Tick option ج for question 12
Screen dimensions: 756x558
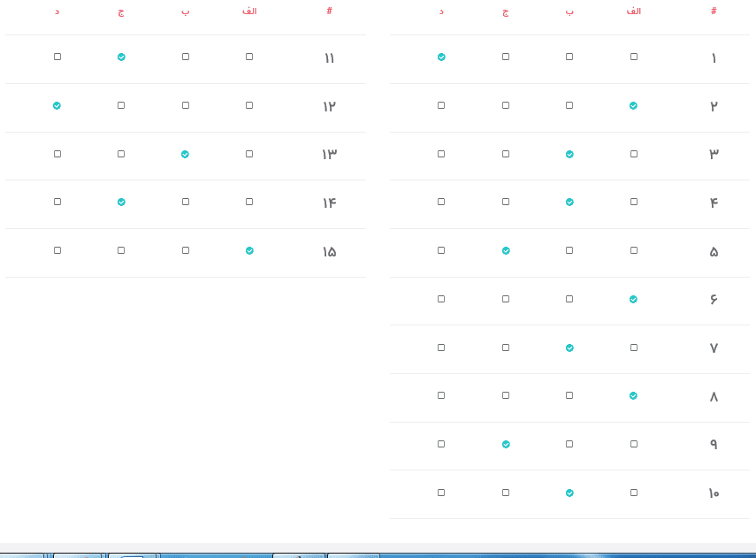pos(121,105)
